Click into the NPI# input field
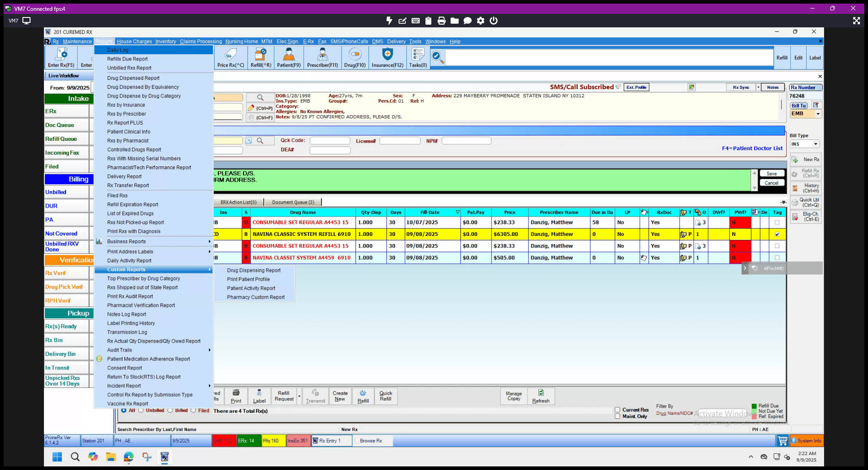The width and height of the screenshot is (868, 470). (x=466, y=141)
